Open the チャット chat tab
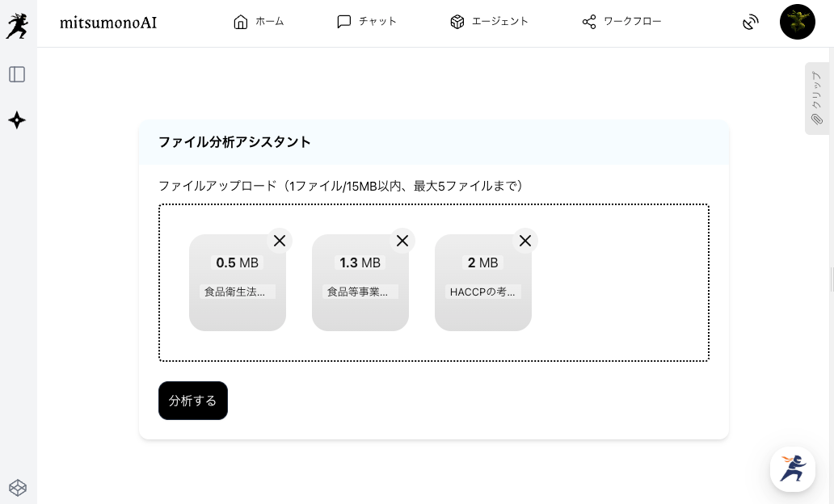The height and width of the screenshot is (504, 834). coord(367,22)
